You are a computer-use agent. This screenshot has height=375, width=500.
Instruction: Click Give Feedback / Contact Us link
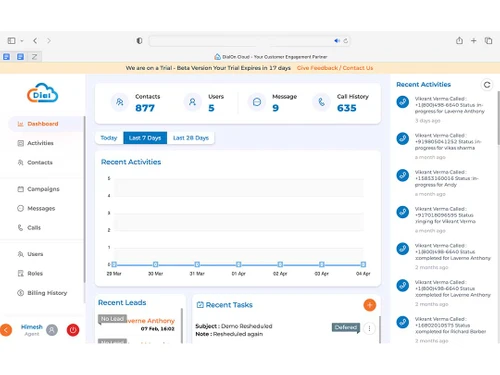click(x=335, y=68)
